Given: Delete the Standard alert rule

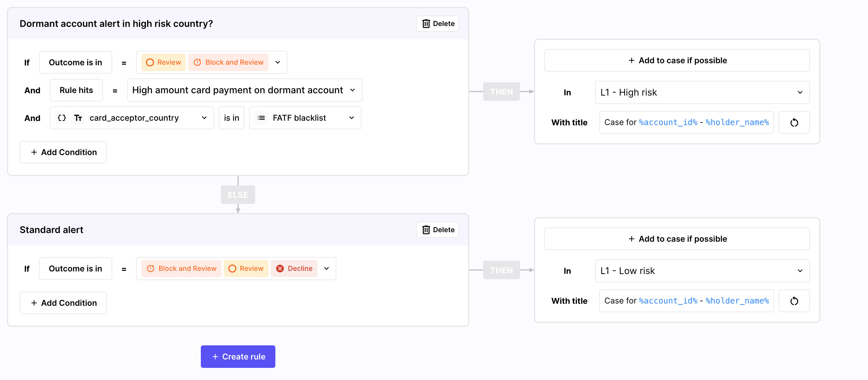Looking at the screenshot, I should coord(437,230).
